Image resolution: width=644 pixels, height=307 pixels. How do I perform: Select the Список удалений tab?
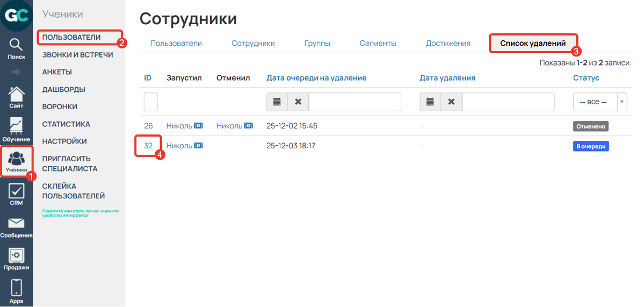pyautogui.click(x=533, y=43)
